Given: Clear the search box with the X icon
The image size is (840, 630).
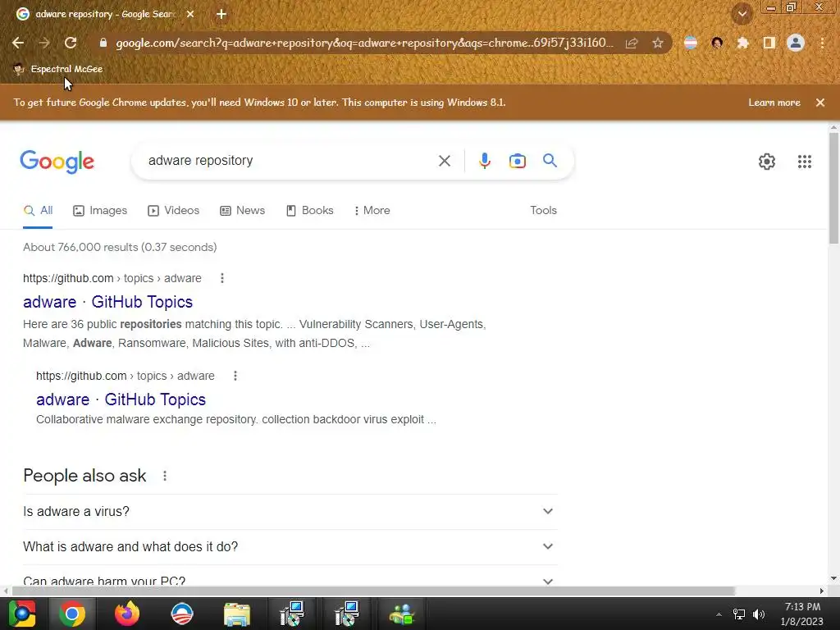Looking at the screenshot, I should point(444,161).
